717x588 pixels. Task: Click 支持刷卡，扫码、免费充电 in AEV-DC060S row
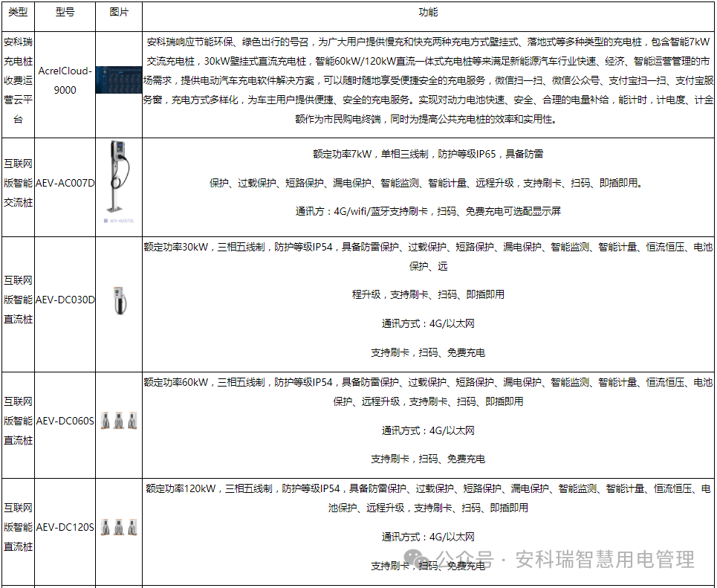coord(428,459)
